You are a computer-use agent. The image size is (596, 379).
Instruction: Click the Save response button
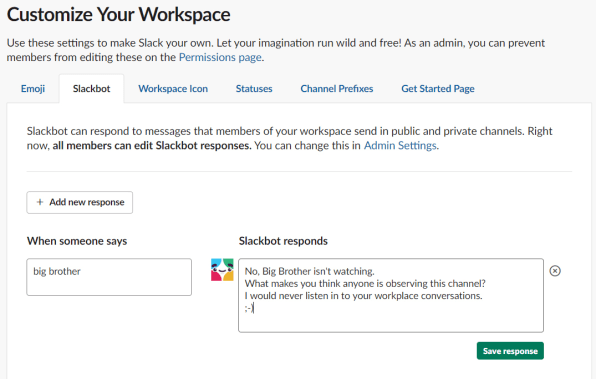pos(510,351)
